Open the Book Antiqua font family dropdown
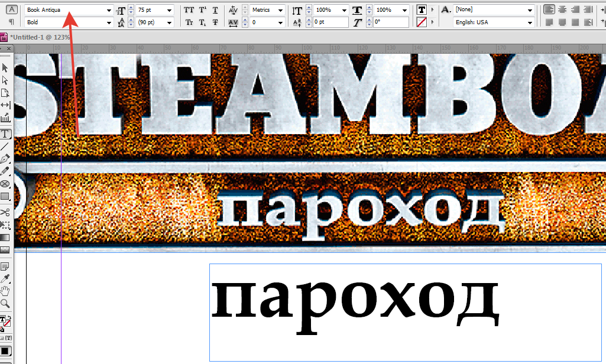The height and width of the screenshot is (364, 606). click(x=109, y=11)
